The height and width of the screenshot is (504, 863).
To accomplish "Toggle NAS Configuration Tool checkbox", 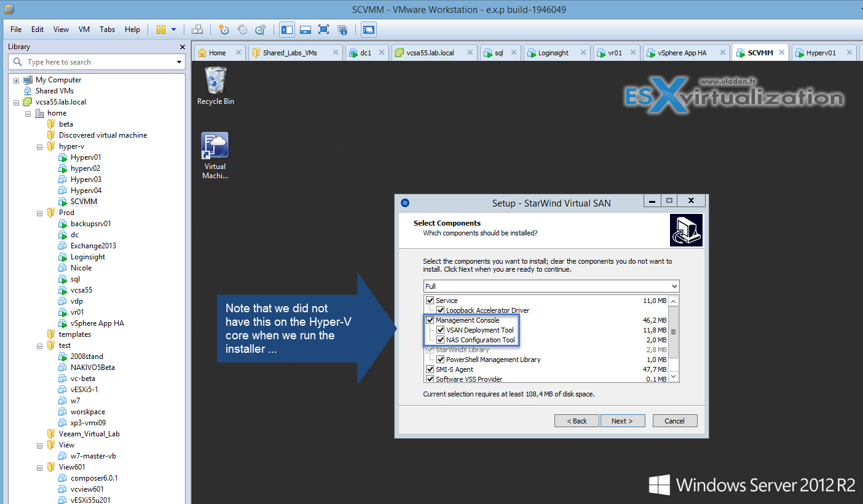I will (x=441, y=340).
